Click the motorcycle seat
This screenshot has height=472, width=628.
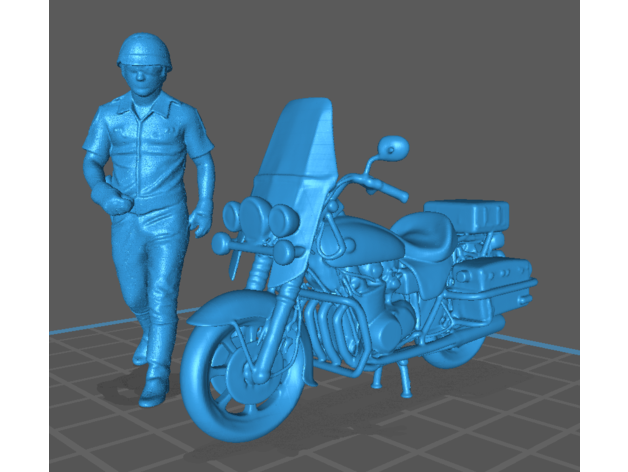(x=427, y=234)
